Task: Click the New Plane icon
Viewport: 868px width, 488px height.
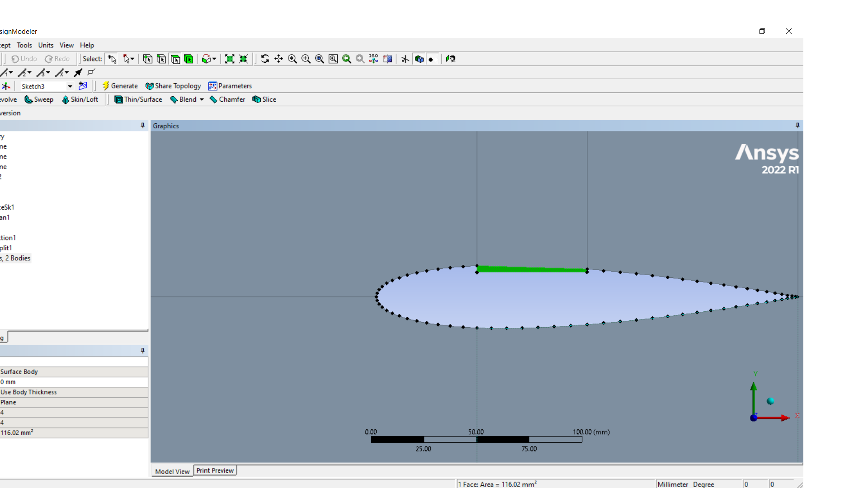Action: pyautogui.click(x=6, y=86)
